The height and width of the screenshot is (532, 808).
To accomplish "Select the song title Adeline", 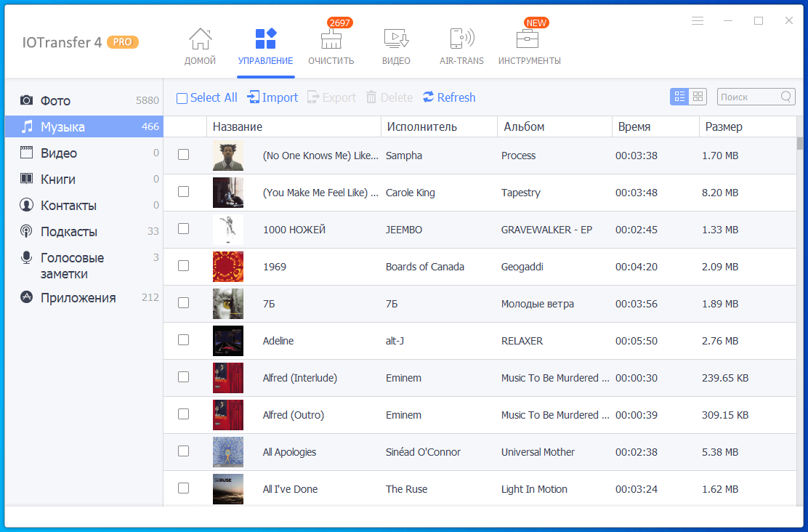I will point(278,341).
